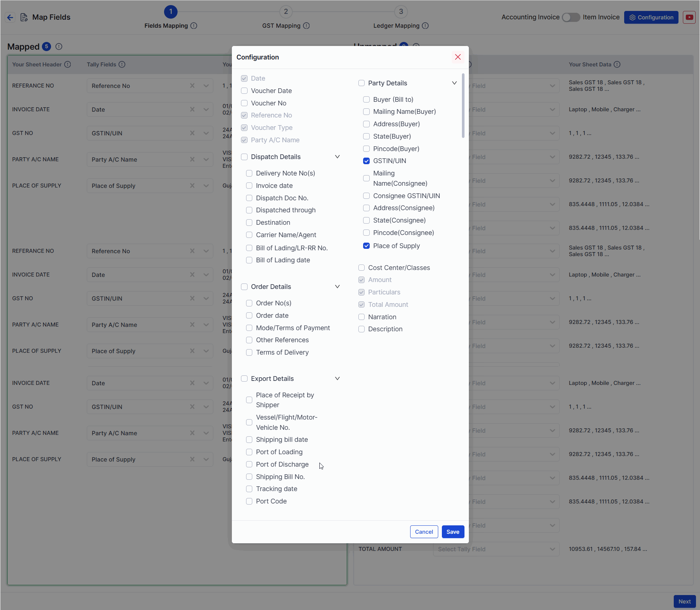
Task: Uncheck the GSTIN/UIN checkbox
Action: click(x=366, y=161)
